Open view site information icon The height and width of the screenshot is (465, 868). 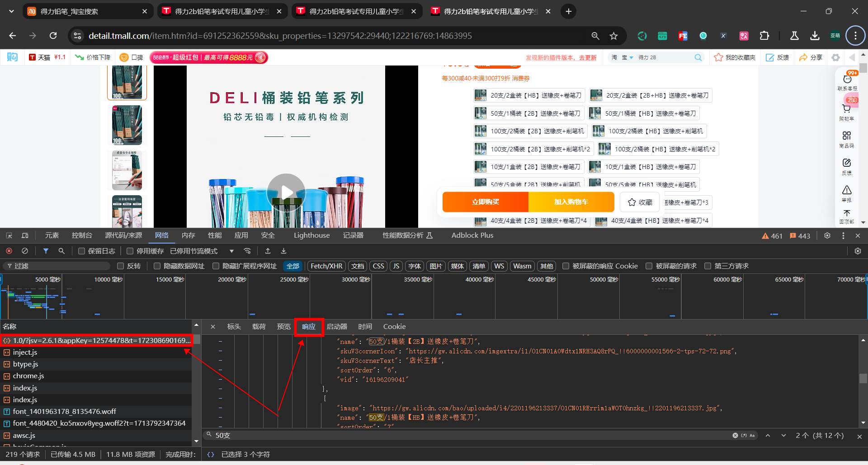click(77, 36)
